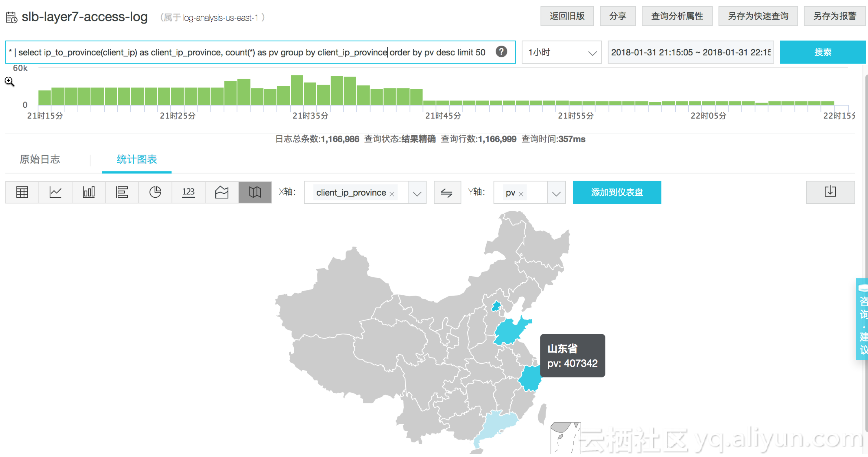Screen dimensions: 868x457
Task: Click the log-analysis-us-east-1 project name
Action: (x=221, y=18)
